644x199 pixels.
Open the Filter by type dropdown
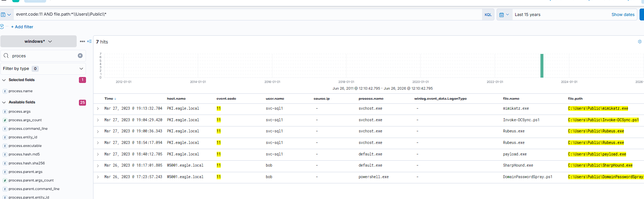[x=43, y=68]
